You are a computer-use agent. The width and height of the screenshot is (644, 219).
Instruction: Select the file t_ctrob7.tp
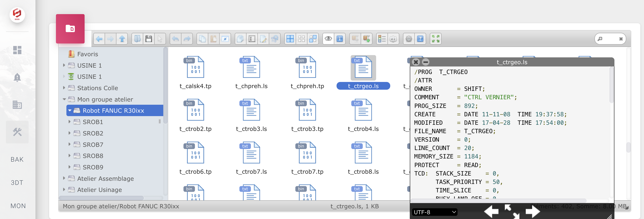307,158
